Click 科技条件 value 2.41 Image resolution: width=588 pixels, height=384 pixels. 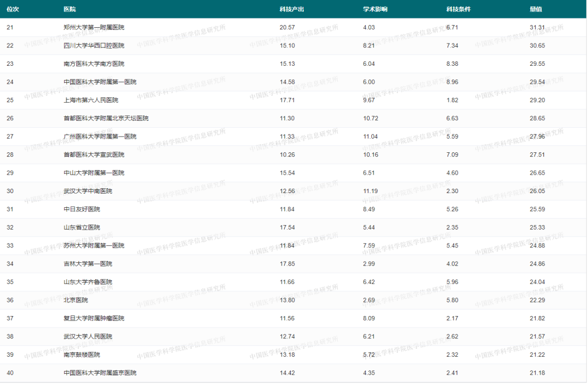452,373
